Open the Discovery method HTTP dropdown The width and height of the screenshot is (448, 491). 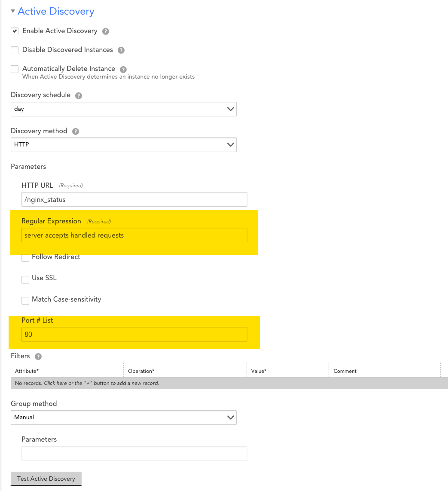click(x=123, y=145)
